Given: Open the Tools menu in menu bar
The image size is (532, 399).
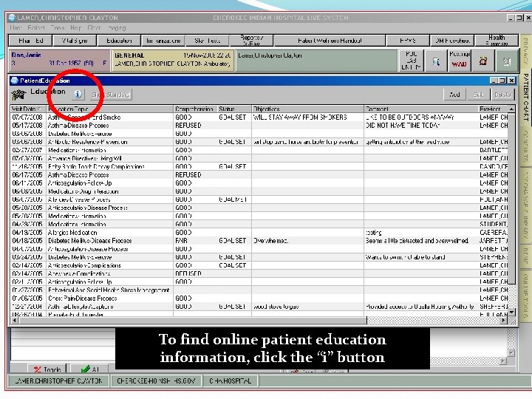Looking at the screenshot, I should pyautogui.click(x=58, y=28).
